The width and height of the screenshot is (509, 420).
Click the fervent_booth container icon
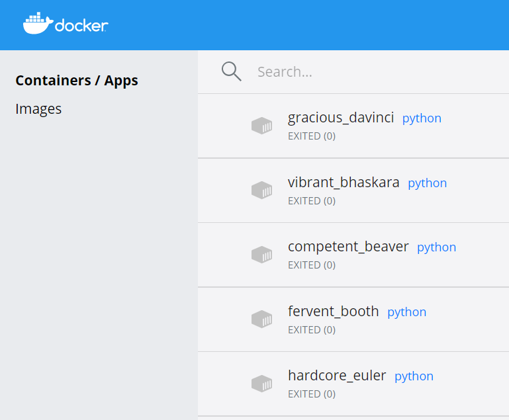coord(261,319)
